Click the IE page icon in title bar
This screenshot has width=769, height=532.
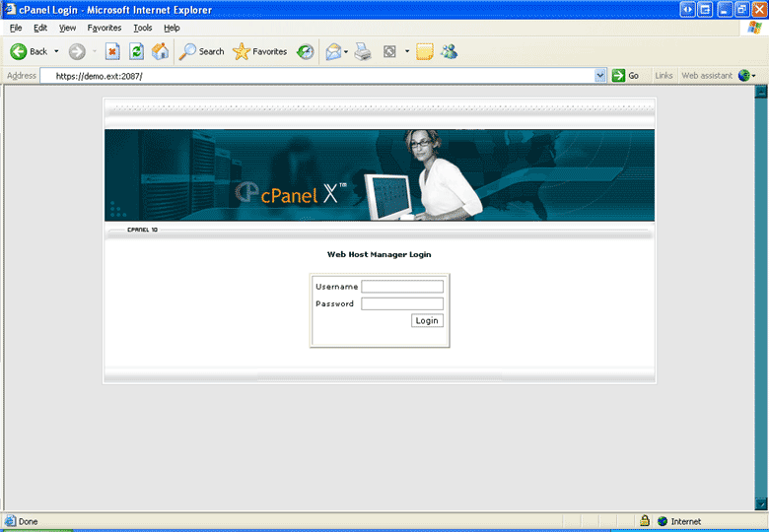point(10,9)
